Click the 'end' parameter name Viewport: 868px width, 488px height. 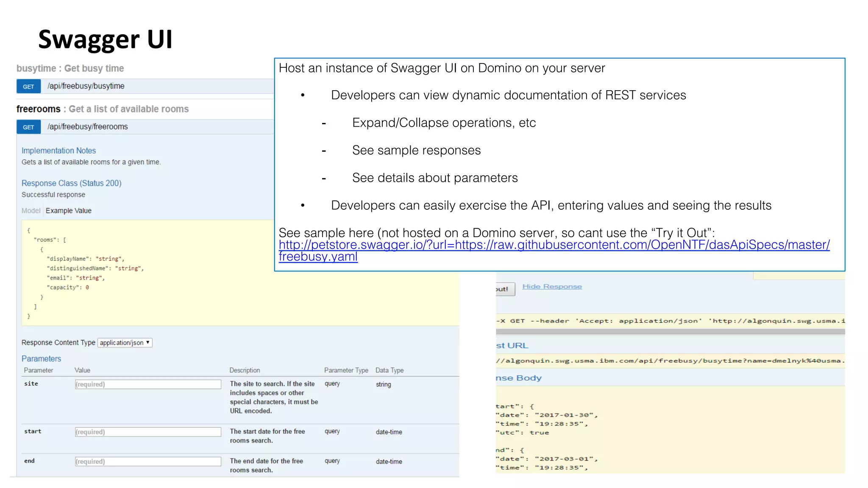29,461
